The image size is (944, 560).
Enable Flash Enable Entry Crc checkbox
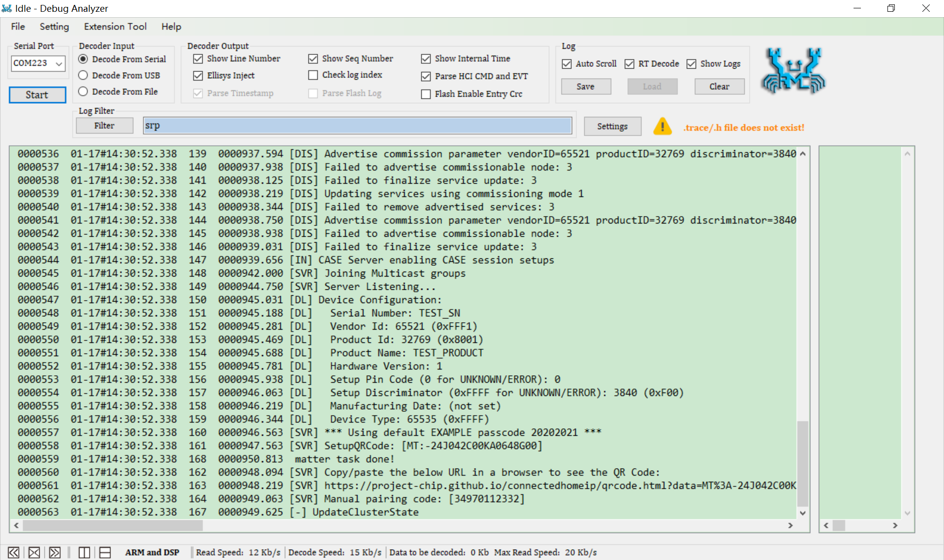tap(426, 94)
